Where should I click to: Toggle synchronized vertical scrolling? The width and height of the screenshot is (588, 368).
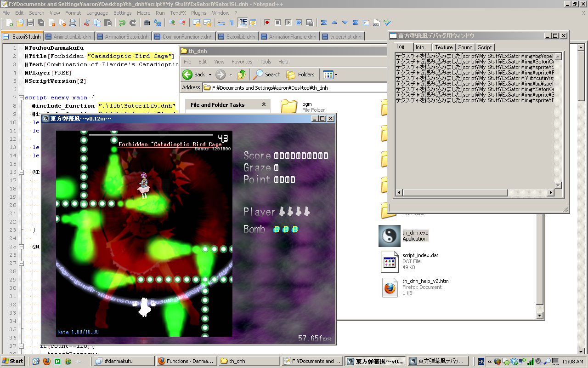tap(197, 22)
